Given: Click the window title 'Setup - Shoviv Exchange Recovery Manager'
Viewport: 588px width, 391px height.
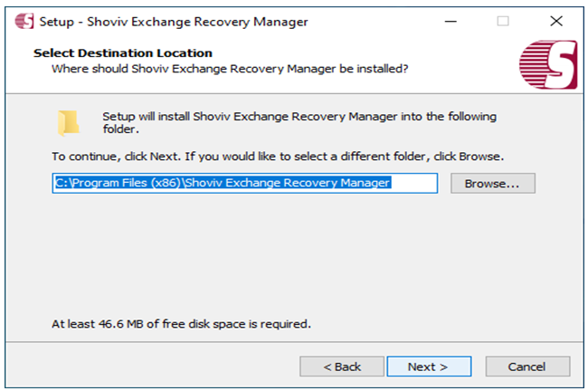Looking at the screenshot, I should tap(174, 22).
